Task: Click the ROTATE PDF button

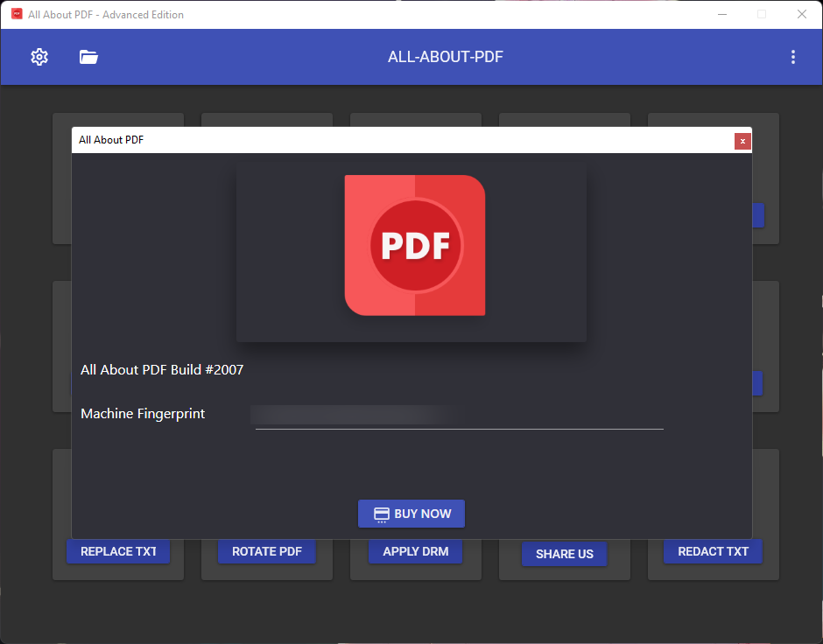Action: coord(267,551)
